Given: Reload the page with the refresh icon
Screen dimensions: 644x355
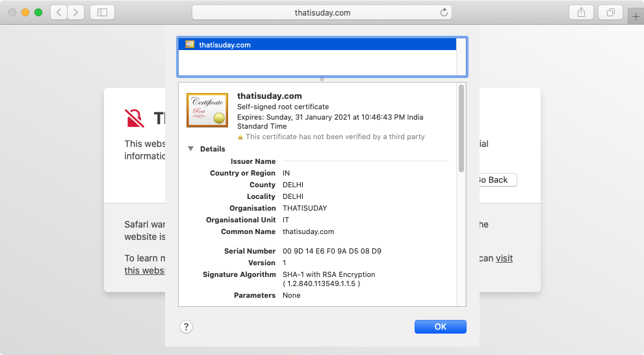Looking at the screenshot, I should point(444,12).
